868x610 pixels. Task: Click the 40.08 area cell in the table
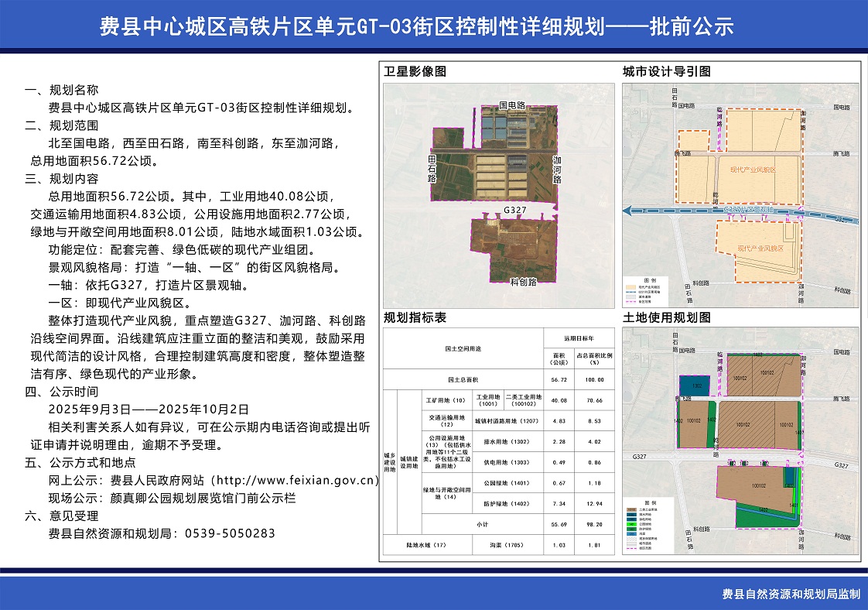(x=559, y=400)
